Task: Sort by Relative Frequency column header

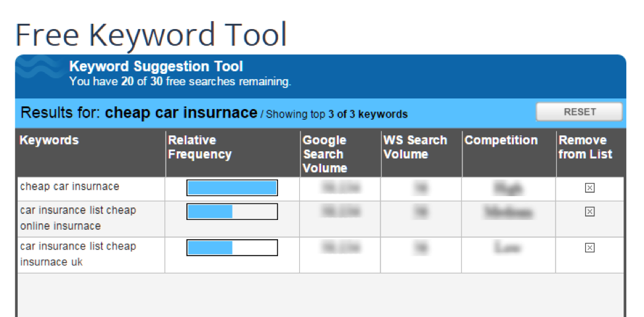Action: tap(199, 147)
